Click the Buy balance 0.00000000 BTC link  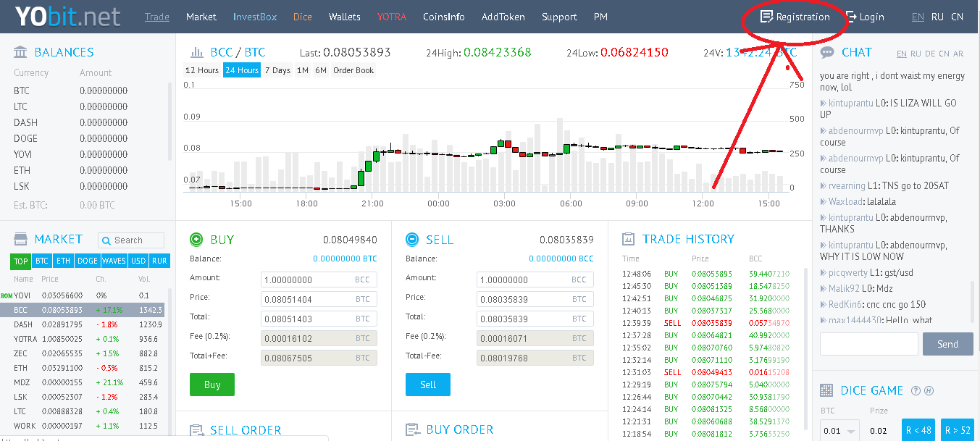click(345, 259)
